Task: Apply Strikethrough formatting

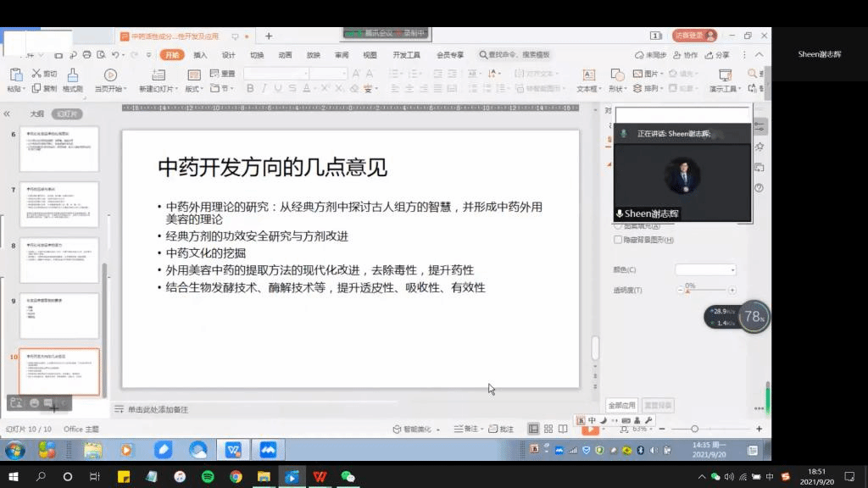Action: point(292,88)
